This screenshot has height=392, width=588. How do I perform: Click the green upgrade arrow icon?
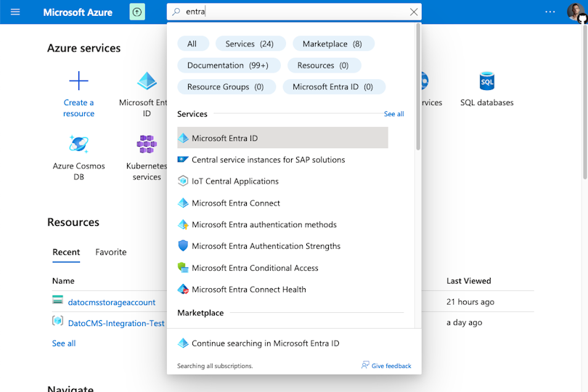coord(137,12)
